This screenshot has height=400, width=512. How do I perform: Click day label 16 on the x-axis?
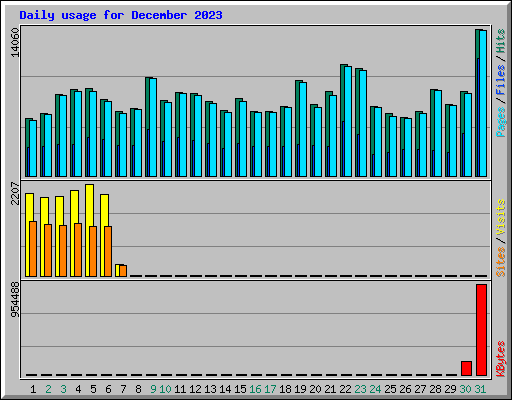coord(255,389)
